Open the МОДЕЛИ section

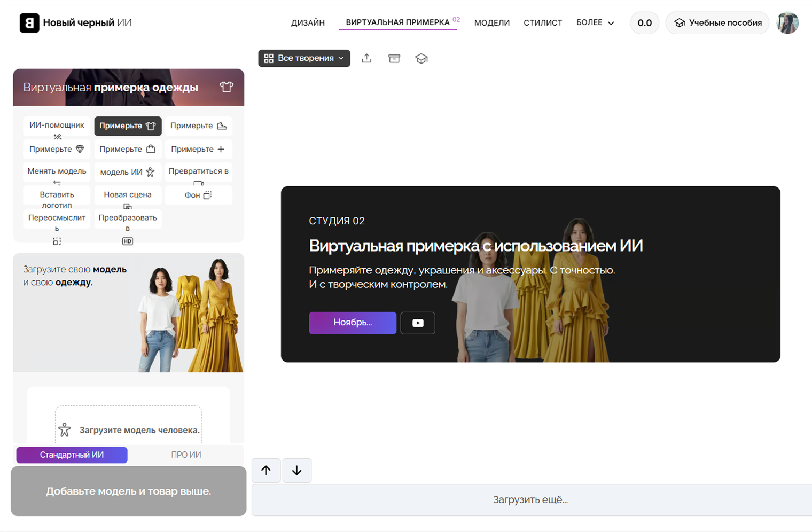(x=491, y=22)
